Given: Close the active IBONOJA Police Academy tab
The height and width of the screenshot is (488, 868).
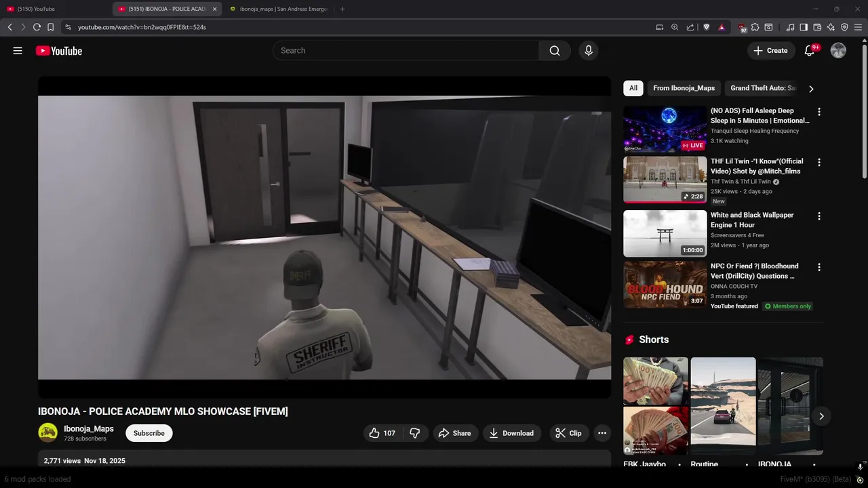Looking at the screenshot, I should pos(215,9).
